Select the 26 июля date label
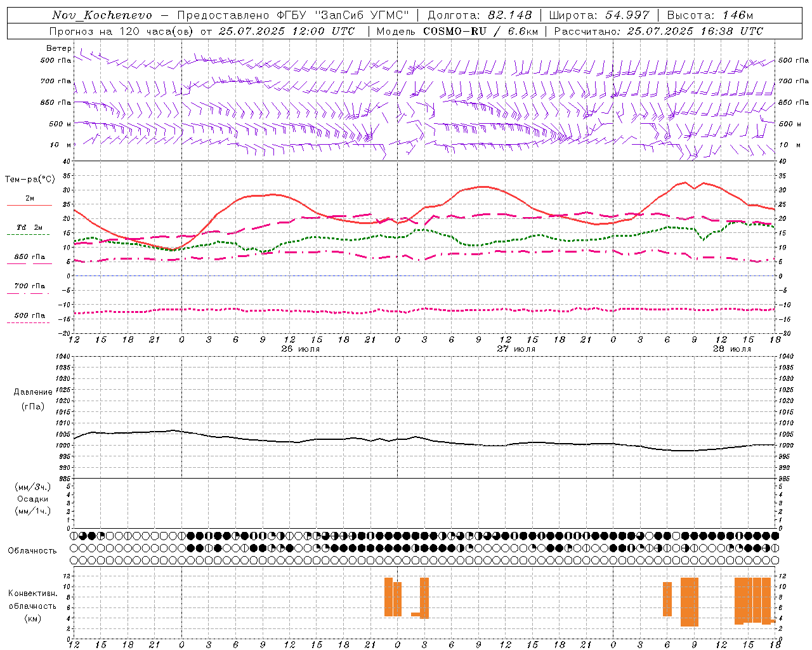The image size is (812, 650). 301,349
